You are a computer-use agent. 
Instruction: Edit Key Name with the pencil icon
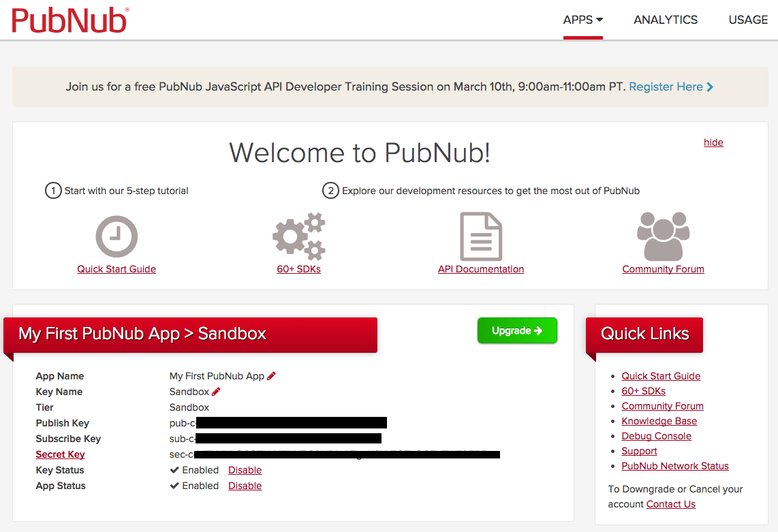click(217, 392)
